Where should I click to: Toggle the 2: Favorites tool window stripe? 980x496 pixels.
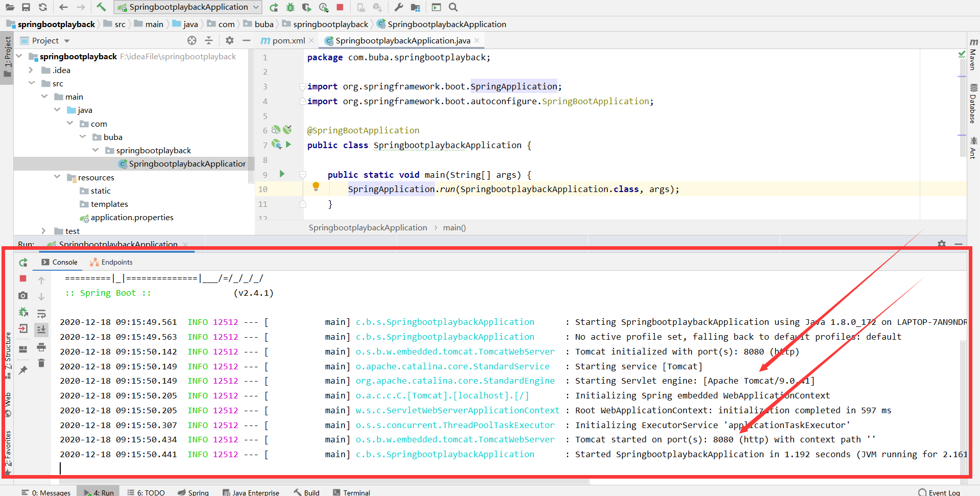click(x=8, y=453)
